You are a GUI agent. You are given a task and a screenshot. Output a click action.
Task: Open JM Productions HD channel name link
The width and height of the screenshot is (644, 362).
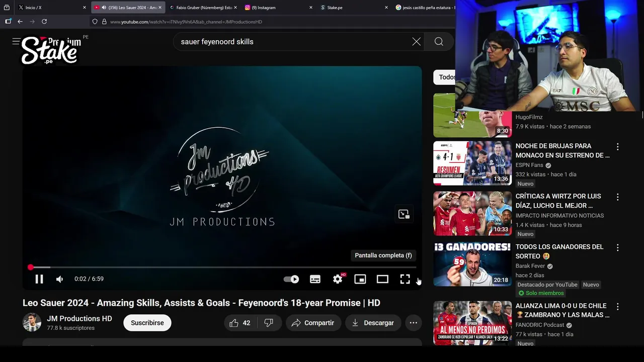79,319
